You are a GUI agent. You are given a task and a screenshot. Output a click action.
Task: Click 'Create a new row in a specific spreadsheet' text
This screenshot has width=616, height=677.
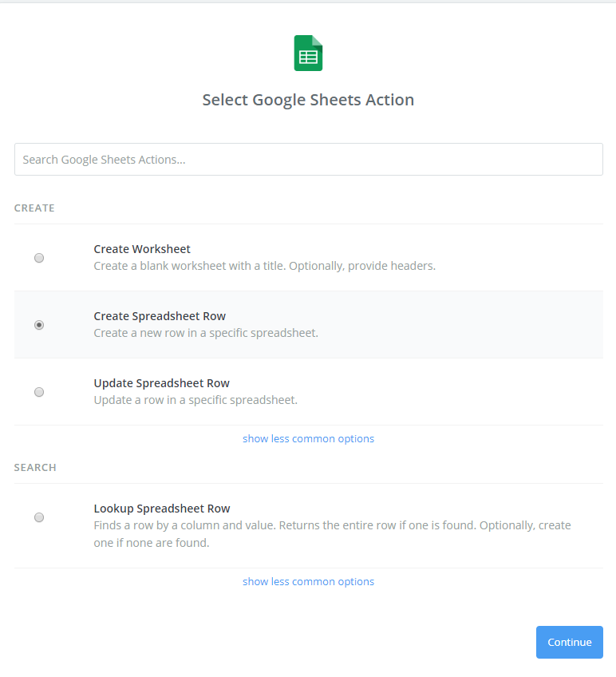click(206, 333)
